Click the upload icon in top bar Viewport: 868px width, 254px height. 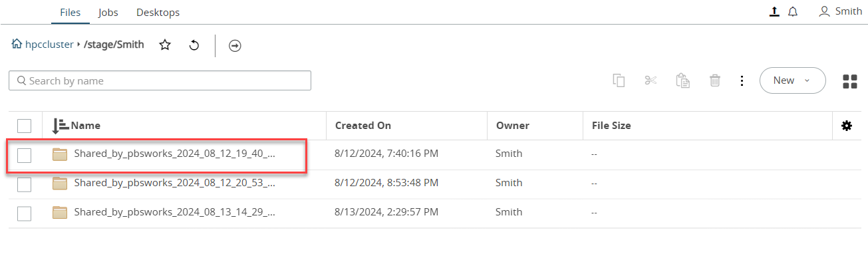[x=774, y=12]
